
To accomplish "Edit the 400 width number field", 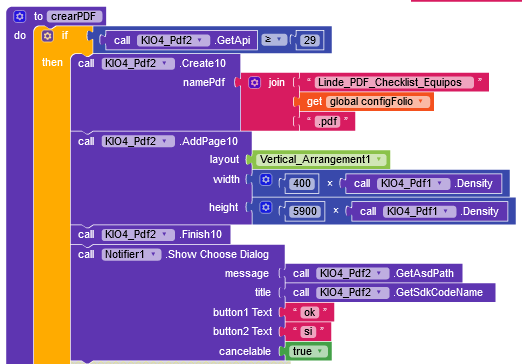I will 302,183.
